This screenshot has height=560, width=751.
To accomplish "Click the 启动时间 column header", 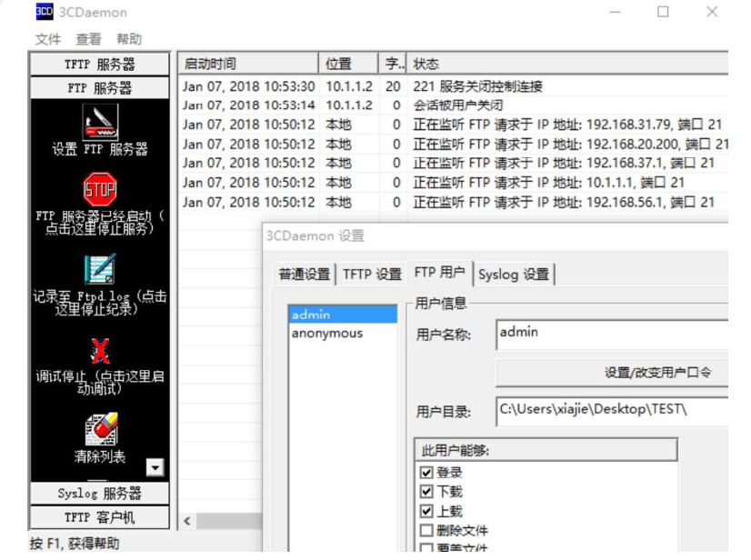I will point(248,64).
